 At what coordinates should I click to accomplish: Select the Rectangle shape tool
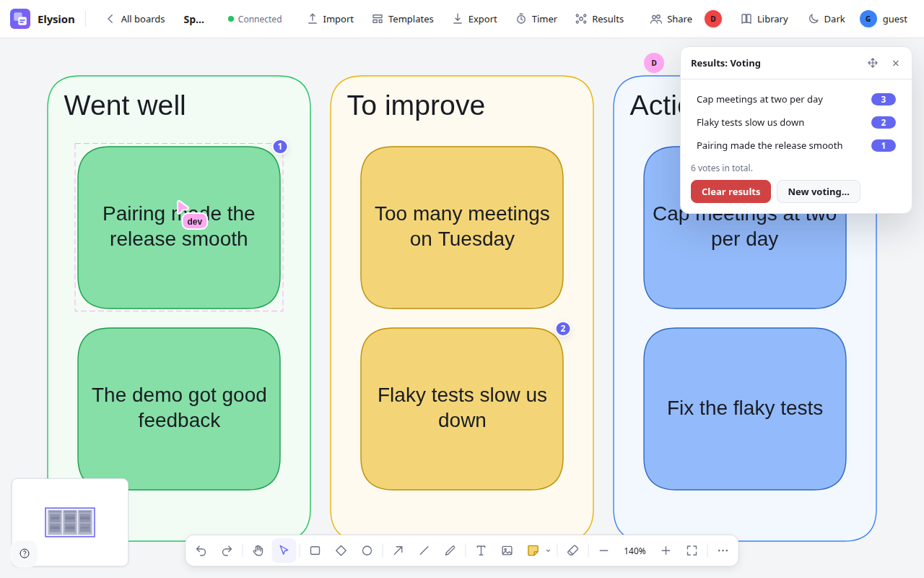pyautogui.click(x=315, y=551)
